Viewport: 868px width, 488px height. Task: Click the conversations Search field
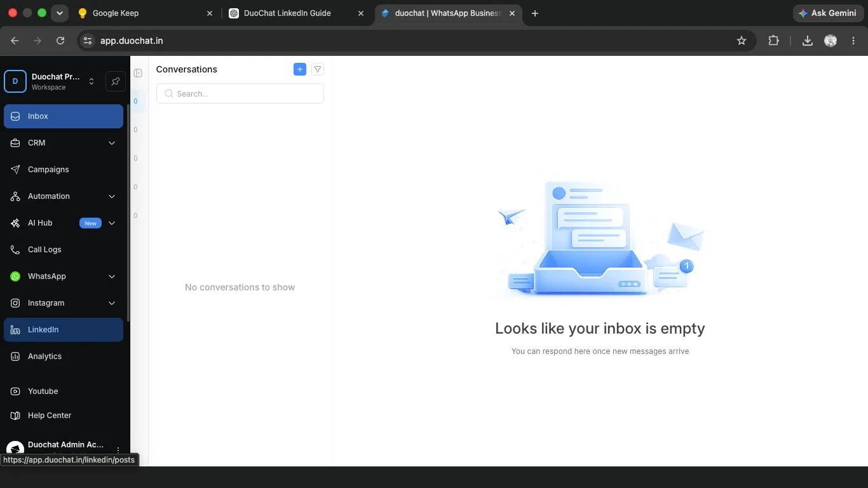pyautogui.click(x=240, y=93)
